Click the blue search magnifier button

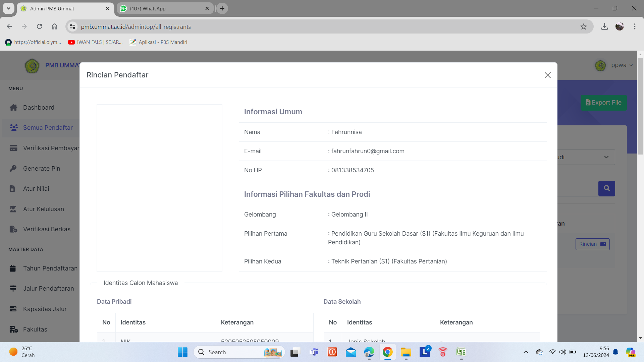tap(606, 188)
